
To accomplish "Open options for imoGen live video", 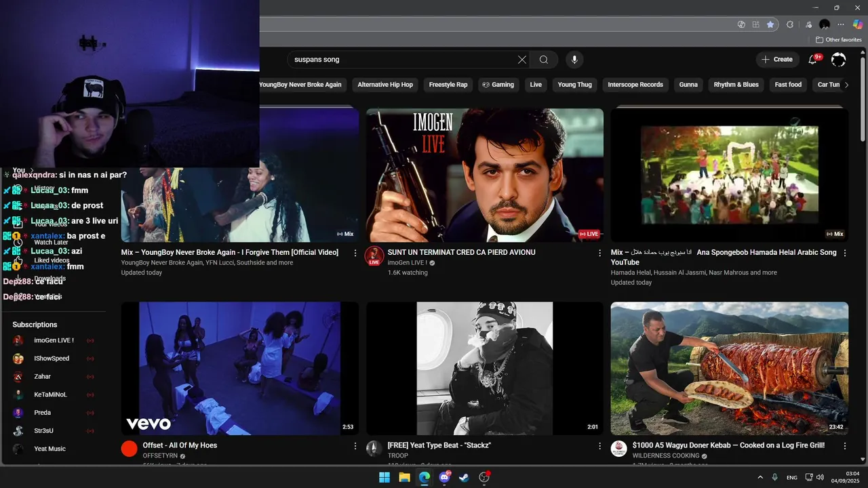I will [599, 253].
